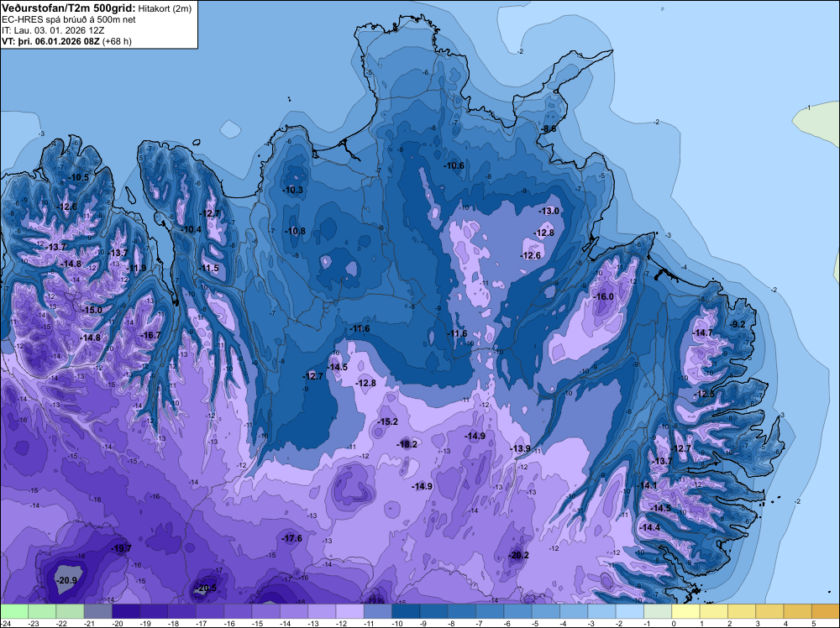Click the -14.1 temperature label
Screen dimensions: 840x628
[647, 485]
